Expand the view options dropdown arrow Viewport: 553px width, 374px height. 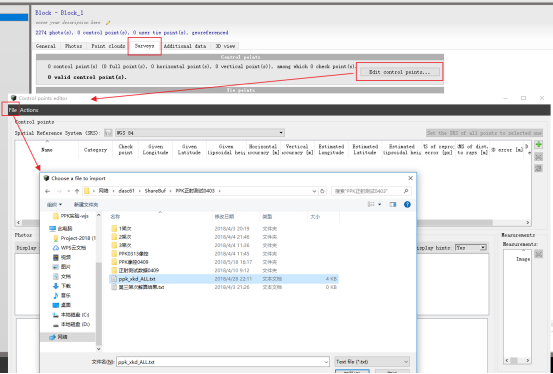pos(379,205)
